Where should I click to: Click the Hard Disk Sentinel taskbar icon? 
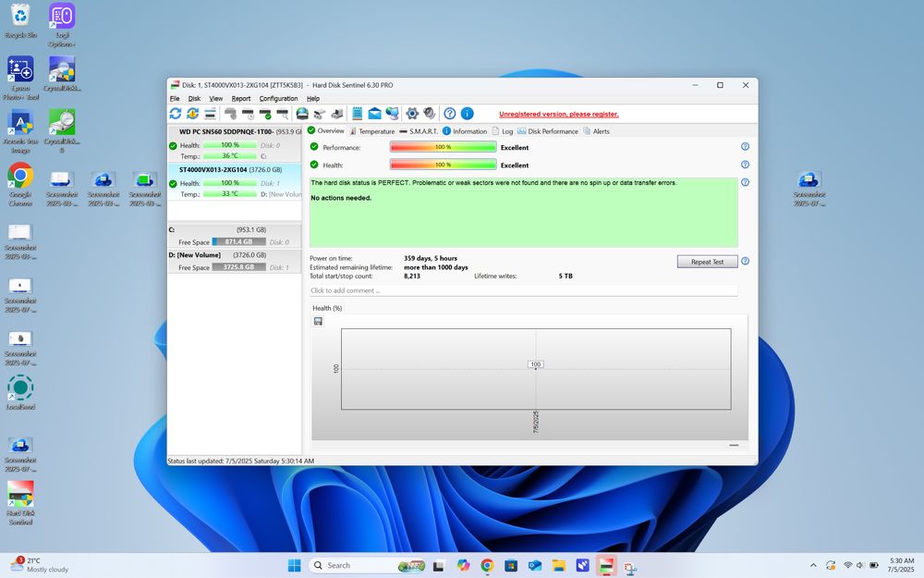[x=606, y=566]
